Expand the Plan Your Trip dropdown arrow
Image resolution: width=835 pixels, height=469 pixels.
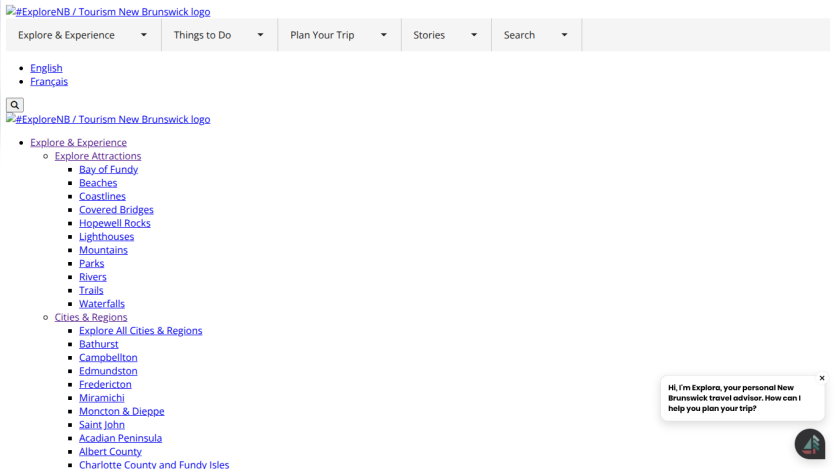(x=383, y=35)
